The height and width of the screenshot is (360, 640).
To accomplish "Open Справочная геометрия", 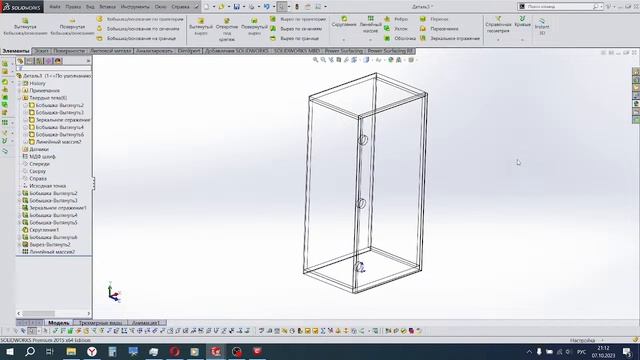I will coord(498,25).
